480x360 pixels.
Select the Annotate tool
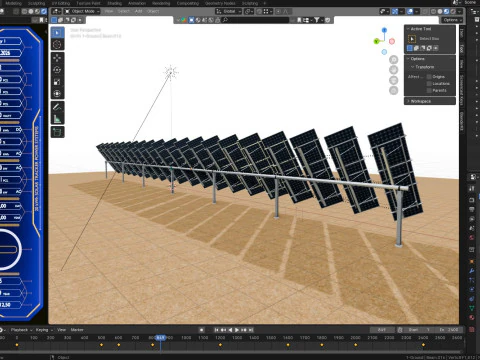[x=57, y=107]
